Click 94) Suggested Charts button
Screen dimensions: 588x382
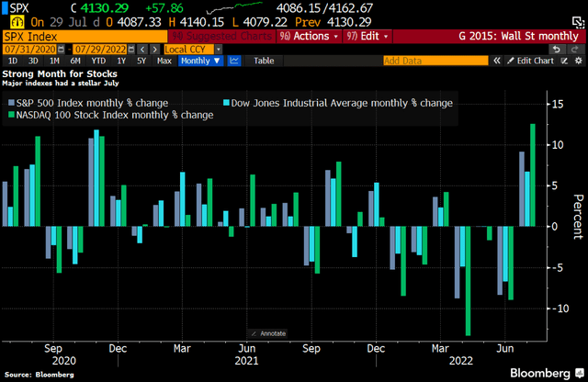(x=222, y=37)
